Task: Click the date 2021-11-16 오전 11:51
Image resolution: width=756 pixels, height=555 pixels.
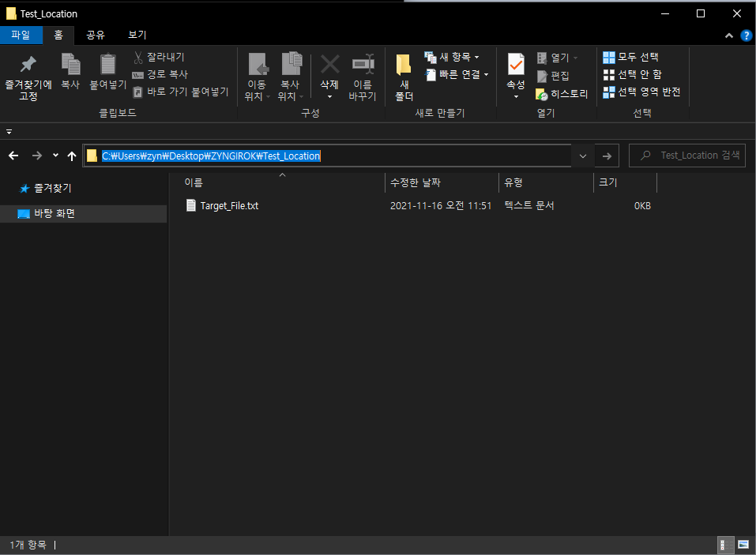Action: point(441,206)
